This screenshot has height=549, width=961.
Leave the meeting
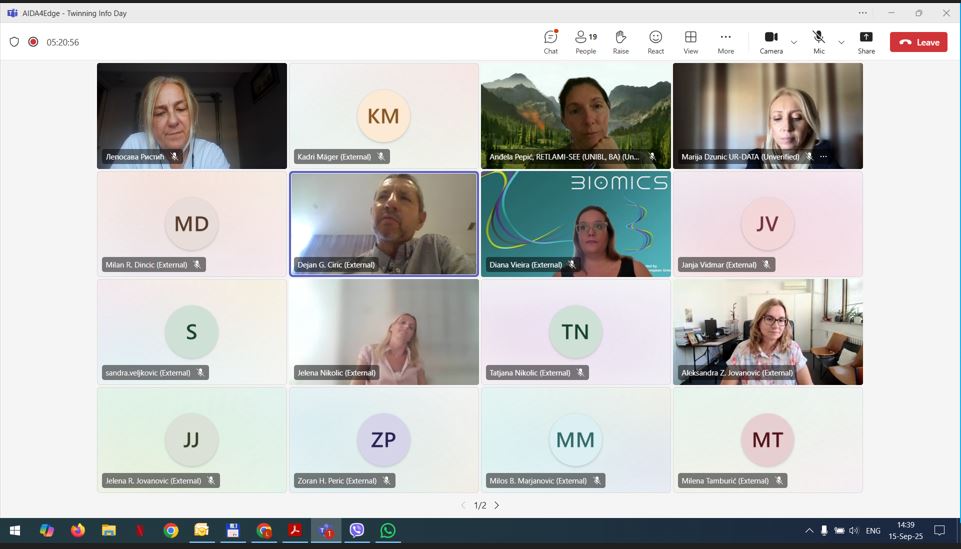click(x=918, y=42)
